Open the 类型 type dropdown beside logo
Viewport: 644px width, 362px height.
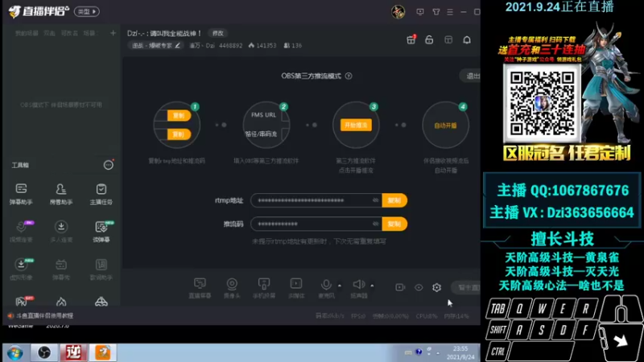[87, 11]
